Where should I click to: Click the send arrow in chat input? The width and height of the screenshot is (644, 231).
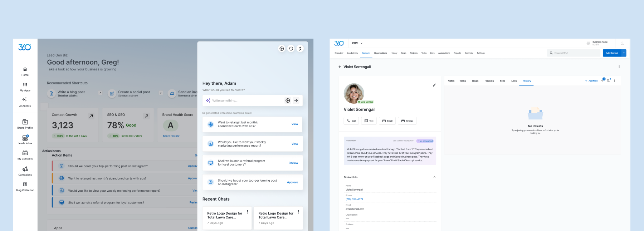pyautogui.click(x=296, y=100)
